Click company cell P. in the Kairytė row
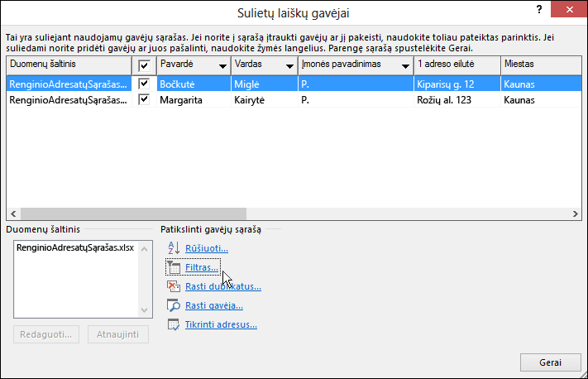Screen dimensions: 588x379 click(356, 100)
